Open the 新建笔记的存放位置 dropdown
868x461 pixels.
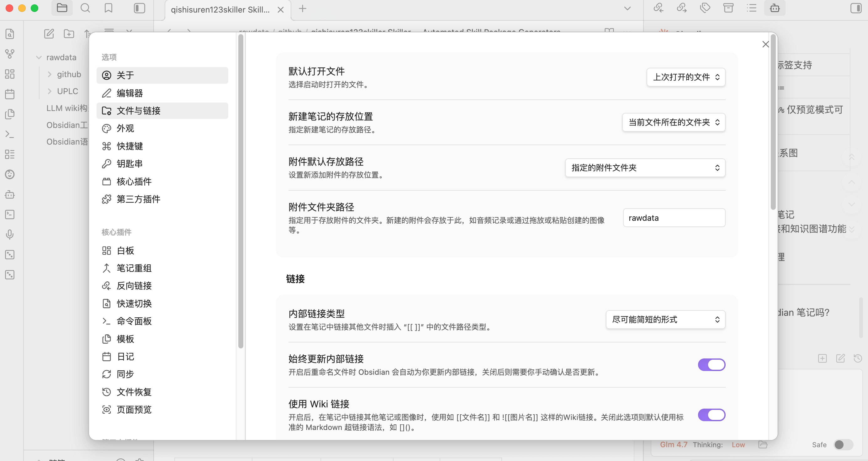674,122
